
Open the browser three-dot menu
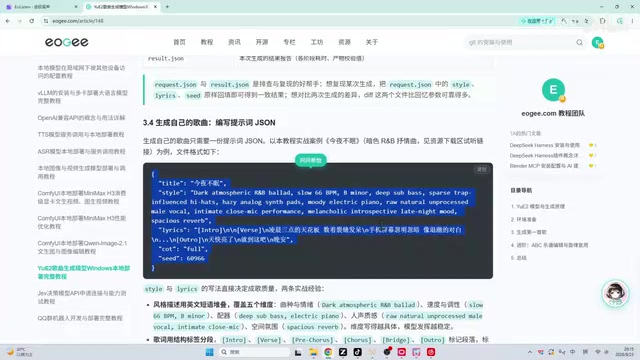tap(633, 21)
